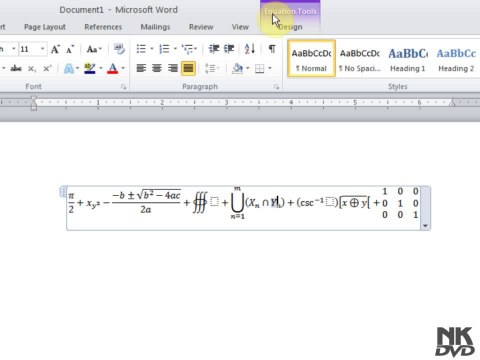Open the font size dropdown

(43, 49)
